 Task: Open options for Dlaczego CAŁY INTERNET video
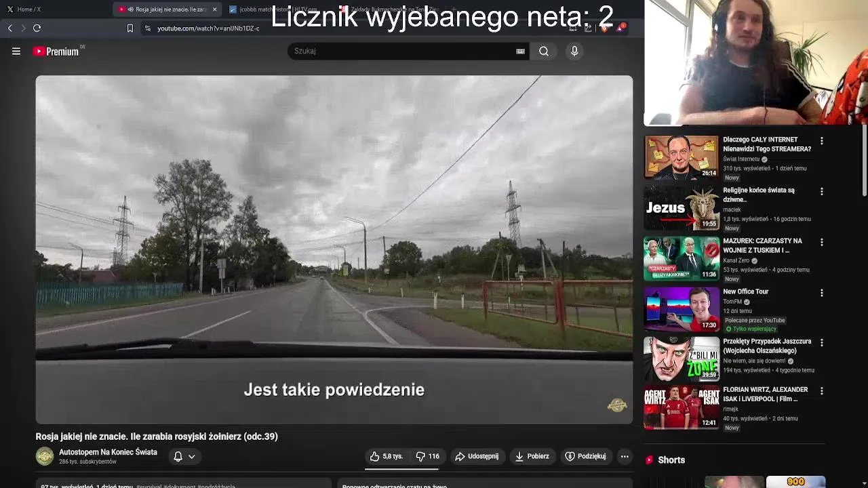(x=822, y=141)
